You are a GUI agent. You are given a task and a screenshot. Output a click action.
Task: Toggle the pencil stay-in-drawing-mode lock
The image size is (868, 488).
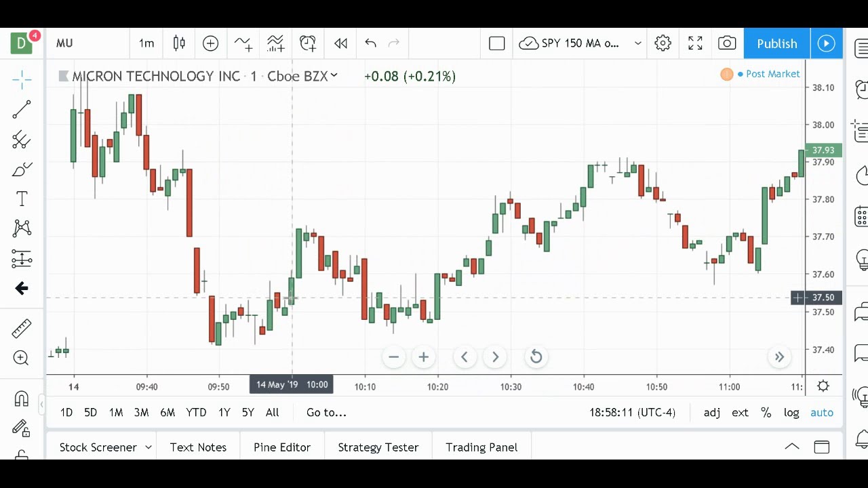point(22,428)
